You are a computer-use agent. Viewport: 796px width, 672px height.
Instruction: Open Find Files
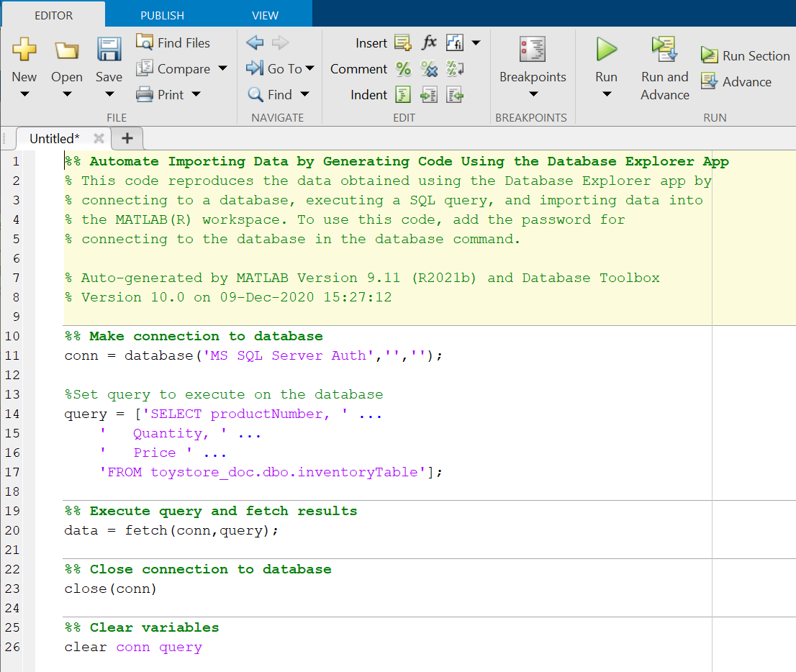(173, 42)
